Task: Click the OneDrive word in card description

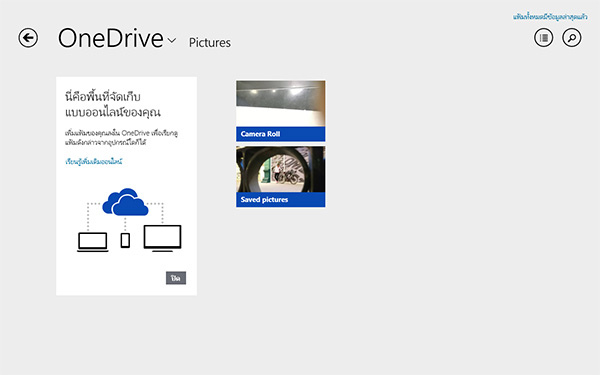Action: coord(135,133)
